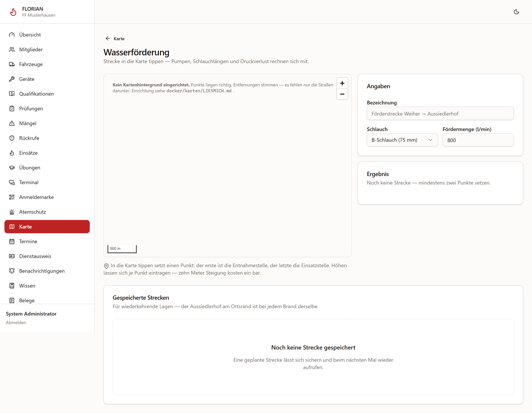Open the Schlauch dropdown
Image resolution: width=532 pixels, height=413 pixels.
[402, 140]
